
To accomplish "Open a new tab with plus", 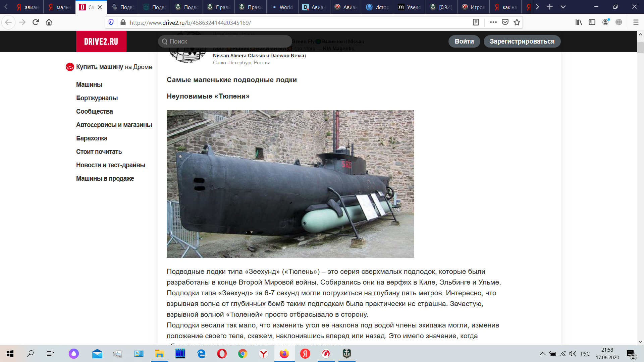I will 550,7.
